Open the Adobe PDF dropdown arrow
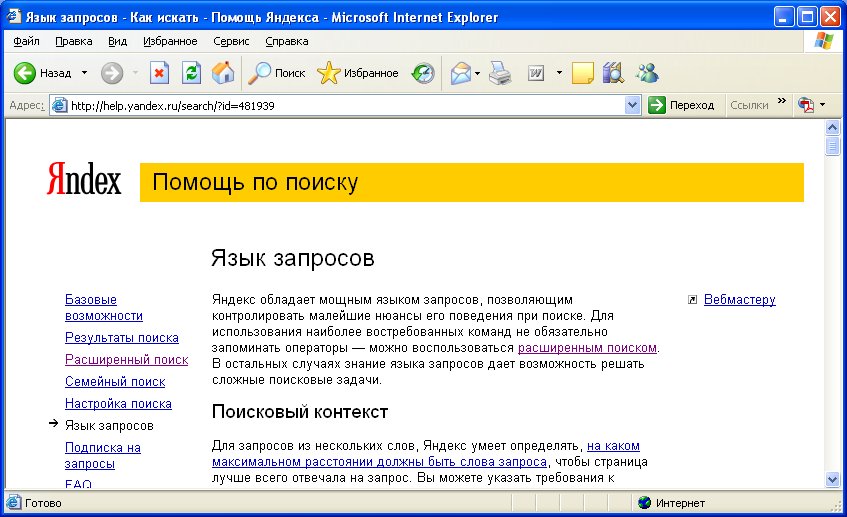This screenshot has height=517, width=847. [x=822, y=105]
